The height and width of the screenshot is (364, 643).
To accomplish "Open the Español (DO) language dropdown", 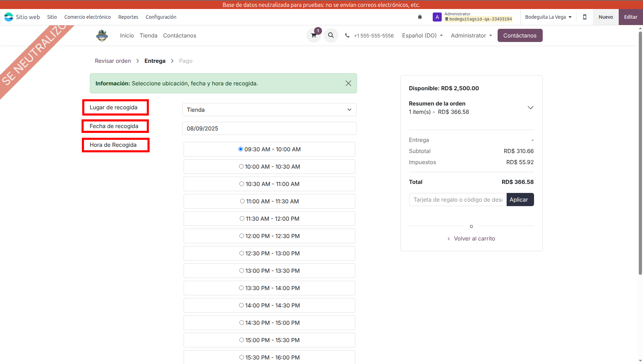I will 422,35.
